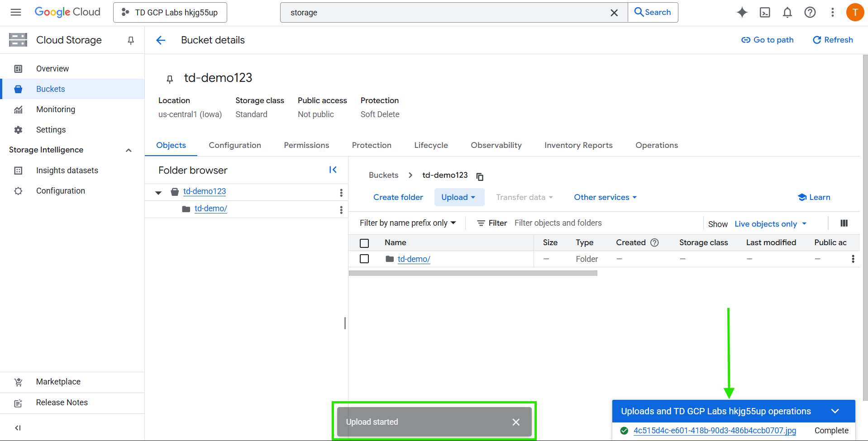This screenshot has height=441, width=868.
Task: Pin Cloud Storage in the sidebar
Action: tap(131, 40)
